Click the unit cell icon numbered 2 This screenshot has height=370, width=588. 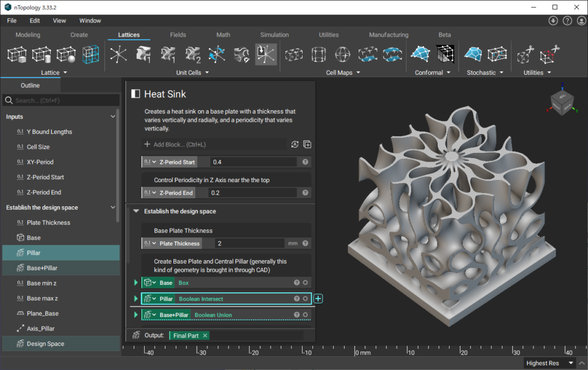point(193,55)
